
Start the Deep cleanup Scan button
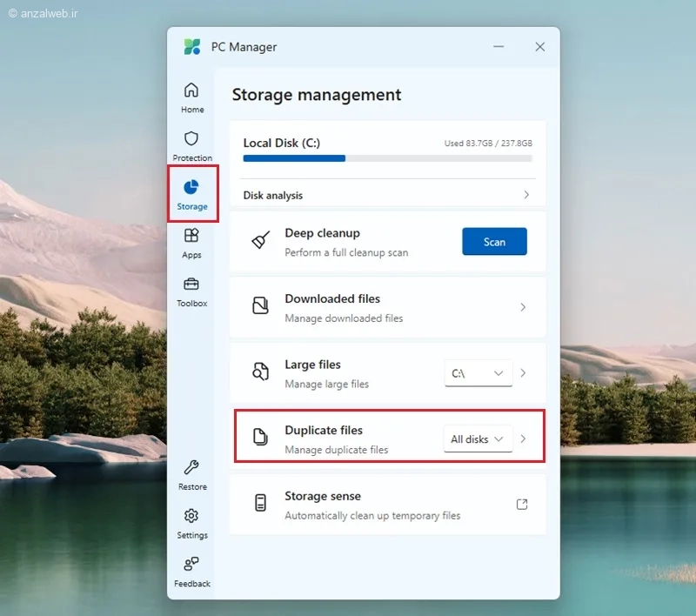(x=494, y=241)
